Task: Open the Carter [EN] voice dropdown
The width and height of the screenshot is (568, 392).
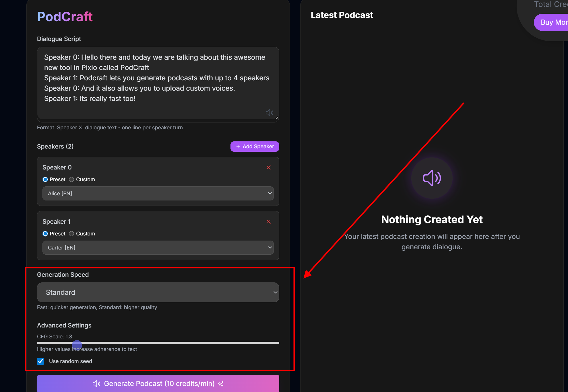Action: pyautogui.click(x=158, y=248)
